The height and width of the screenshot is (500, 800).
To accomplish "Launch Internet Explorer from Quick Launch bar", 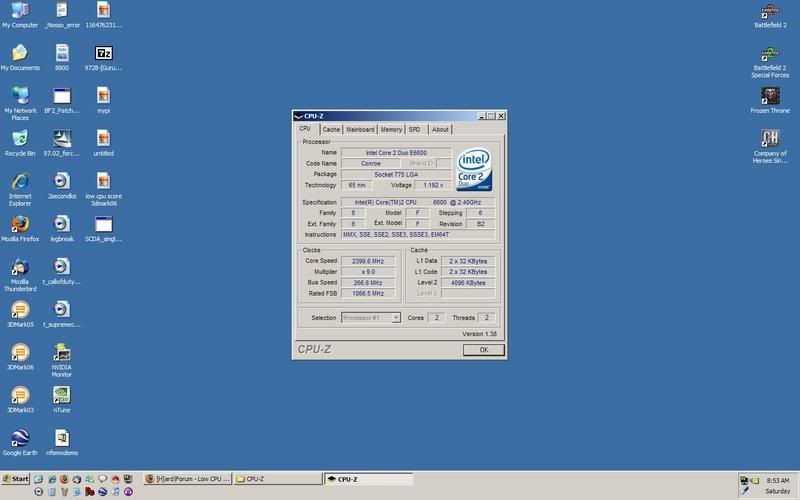I will pyautogui.click(x=52, y=479).
